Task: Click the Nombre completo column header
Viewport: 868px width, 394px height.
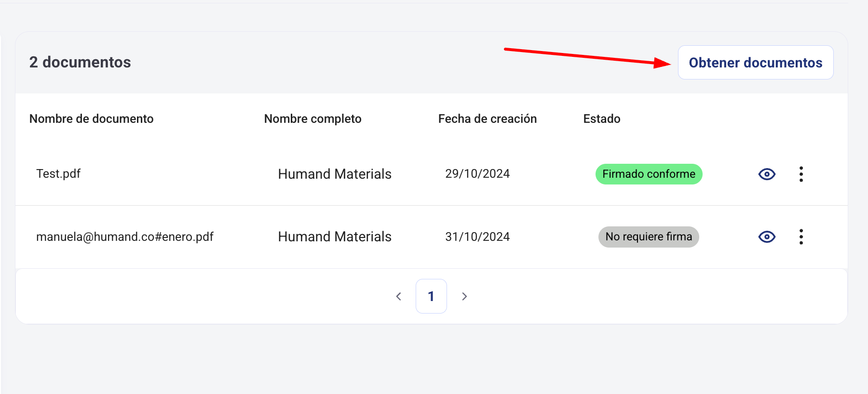Action: (312, 119)
